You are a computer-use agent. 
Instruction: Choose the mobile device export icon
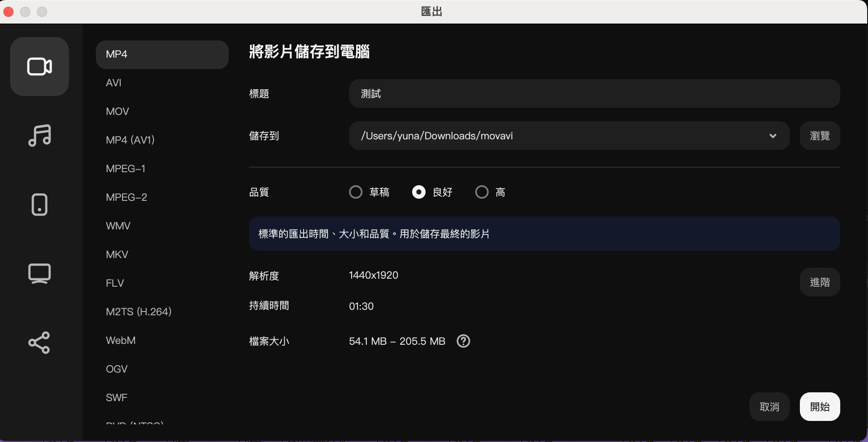40,205
